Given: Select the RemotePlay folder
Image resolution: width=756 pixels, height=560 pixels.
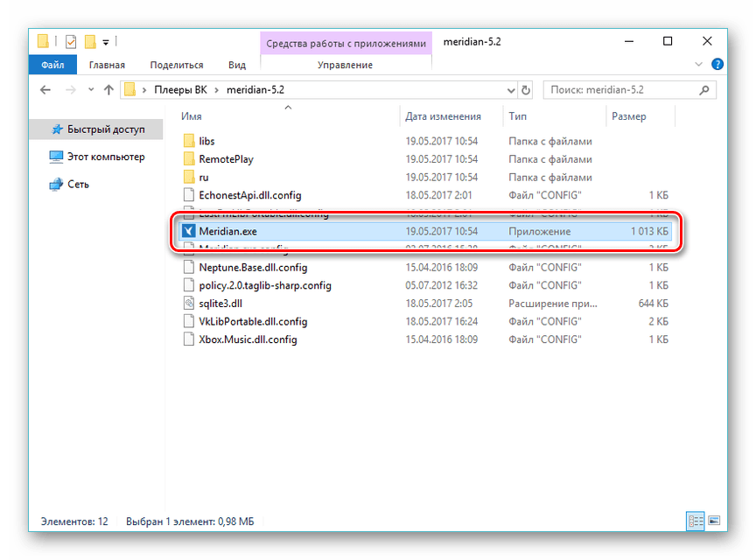Looking at the screenshot, I should [427, 159].
